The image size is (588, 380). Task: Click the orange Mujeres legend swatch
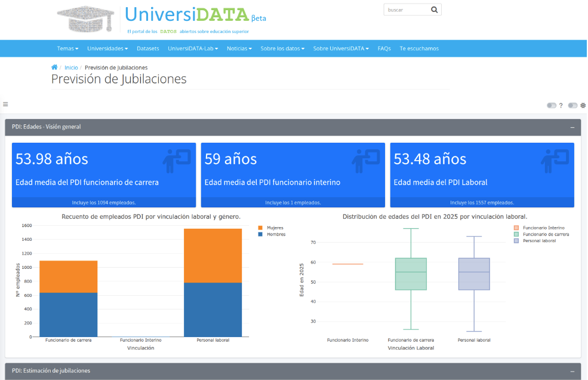coord(261,228)
